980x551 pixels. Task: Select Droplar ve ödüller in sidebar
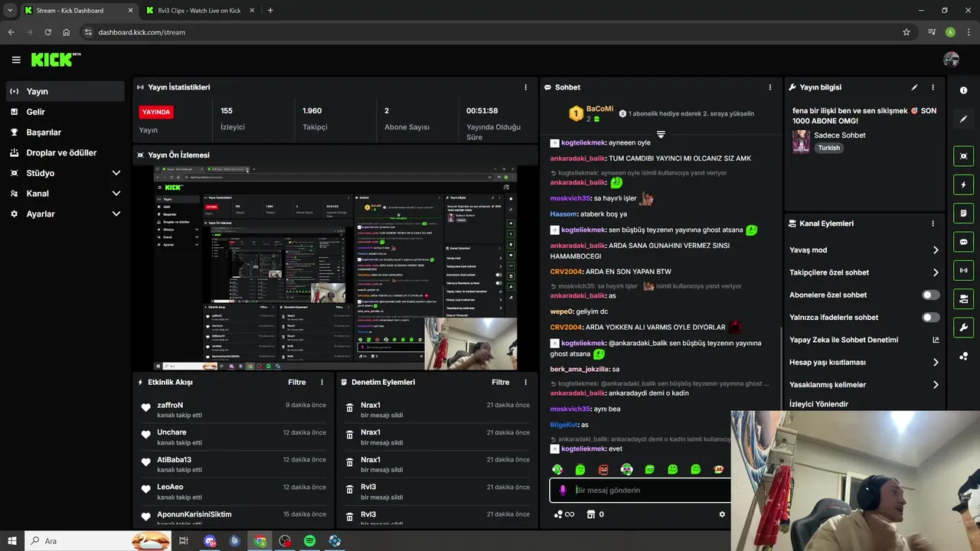click(x=65, y=152)
